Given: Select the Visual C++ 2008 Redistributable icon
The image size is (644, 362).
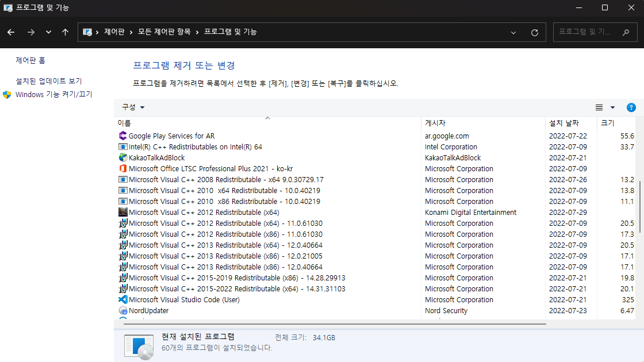Looking at the screenshot, I should point(123,179).
